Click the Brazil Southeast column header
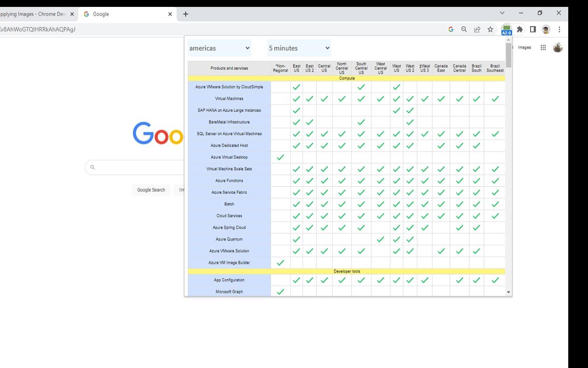 pos(495,68)
